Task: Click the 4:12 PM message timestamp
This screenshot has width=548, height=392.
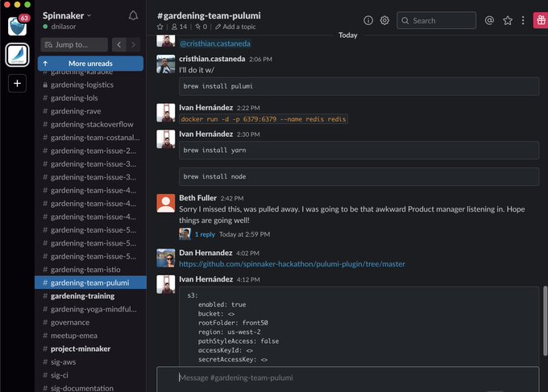Action: (248, 279)
